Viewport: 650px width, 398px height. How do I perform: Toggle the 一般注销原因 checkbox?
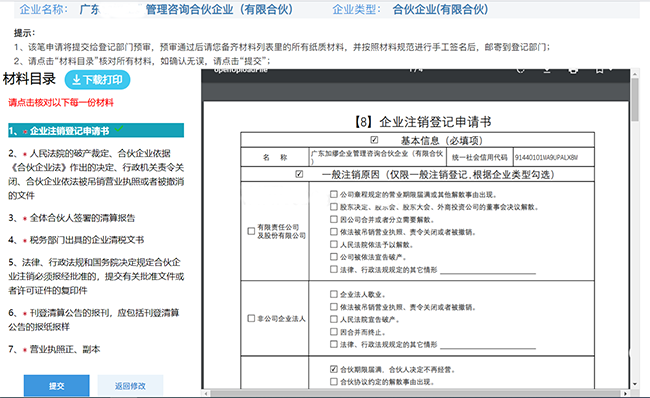click(299, 174)
